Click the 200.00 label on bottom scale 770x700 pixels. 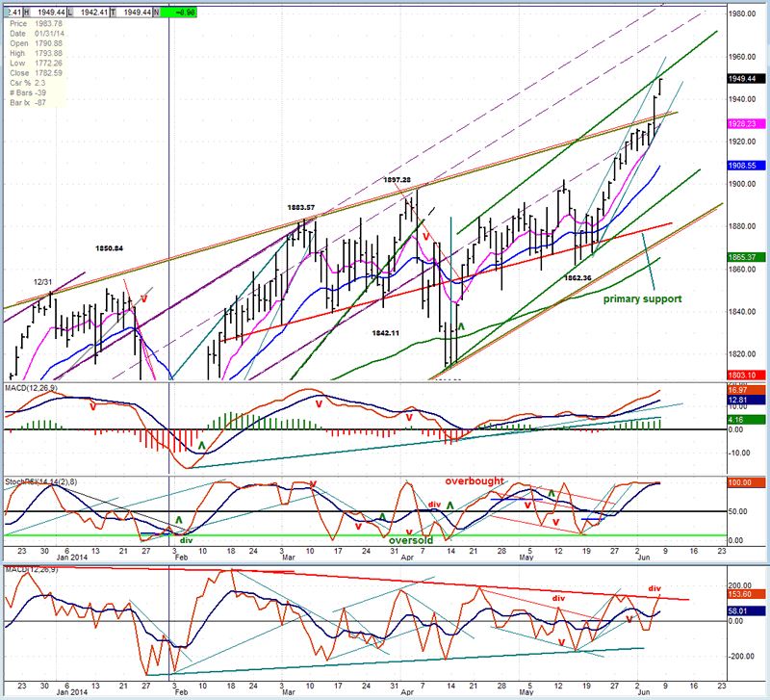[739, 585]
